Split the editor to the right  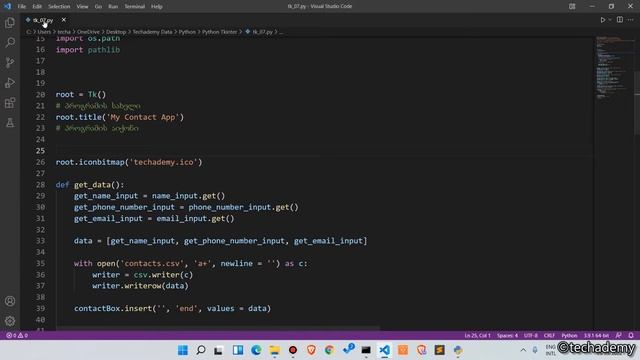pyautogui.click(x=620, y=20)
